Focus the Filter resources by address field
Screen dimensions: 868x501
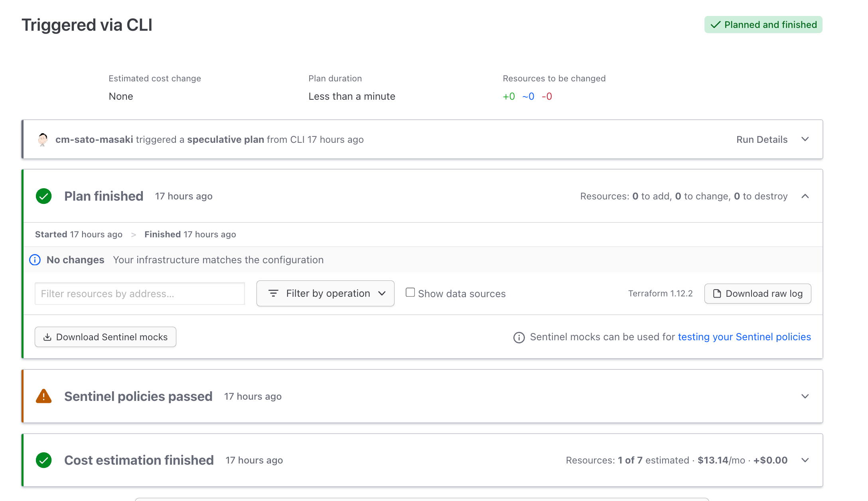point(140,294)
